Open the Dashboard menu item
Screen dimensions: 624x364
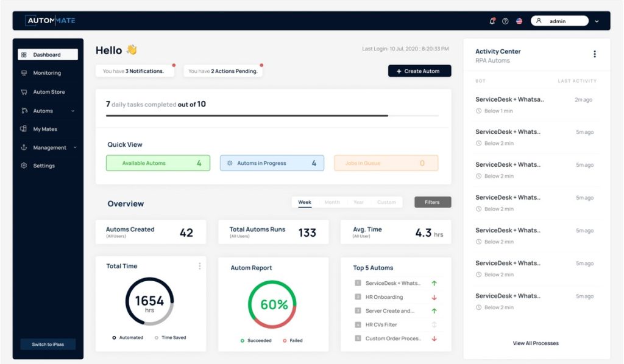click(x=48, y=55)
